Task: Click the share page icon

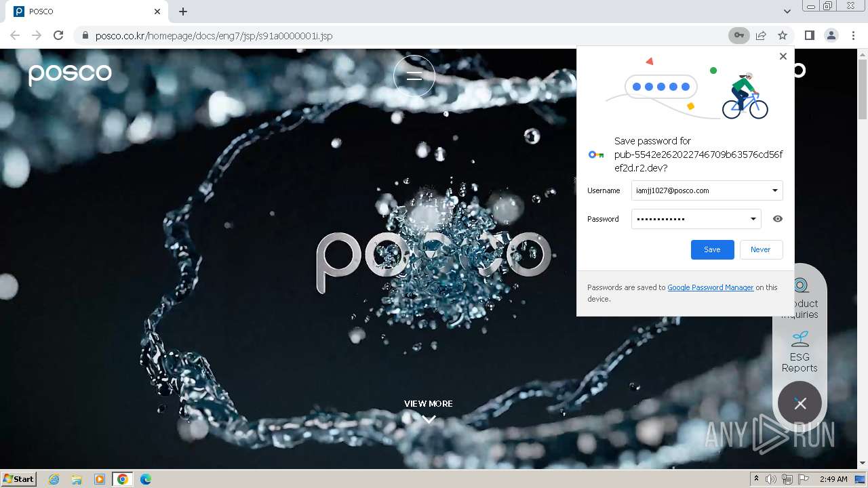Action: (x=761, y=35)
